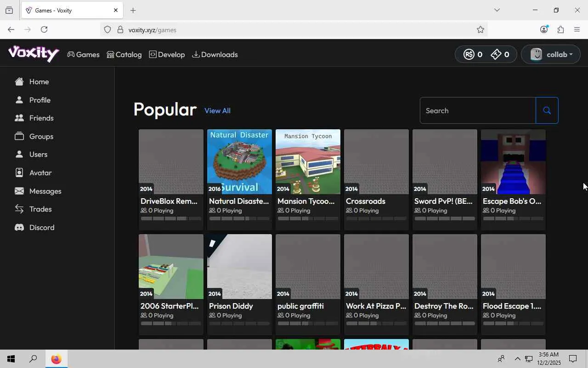Image resolution: width=588 pixels, height=368 pixels.
Task: Click the Voxity logo
Action: pyautogui.click(x=34, y=54)
